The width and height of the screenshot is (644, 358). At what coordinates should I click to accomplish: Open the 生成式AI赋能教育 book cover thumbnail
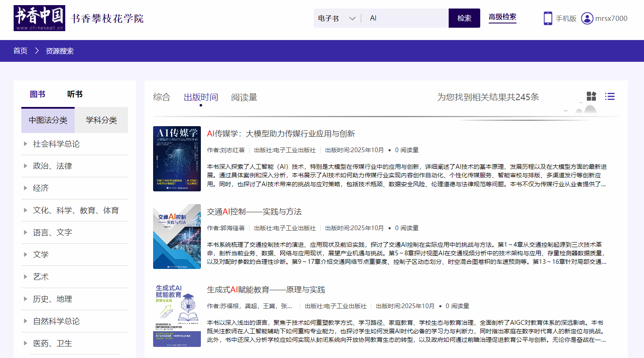coord(177,315)
